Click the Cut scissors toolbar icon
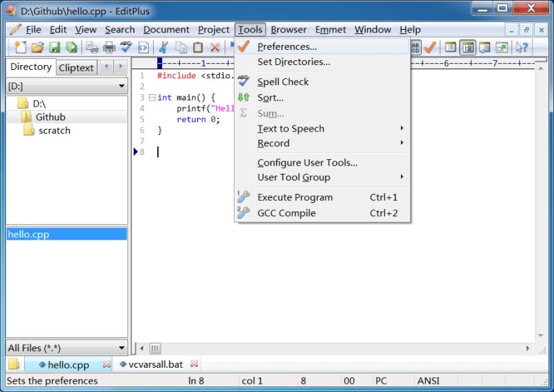 click(163, 47)
